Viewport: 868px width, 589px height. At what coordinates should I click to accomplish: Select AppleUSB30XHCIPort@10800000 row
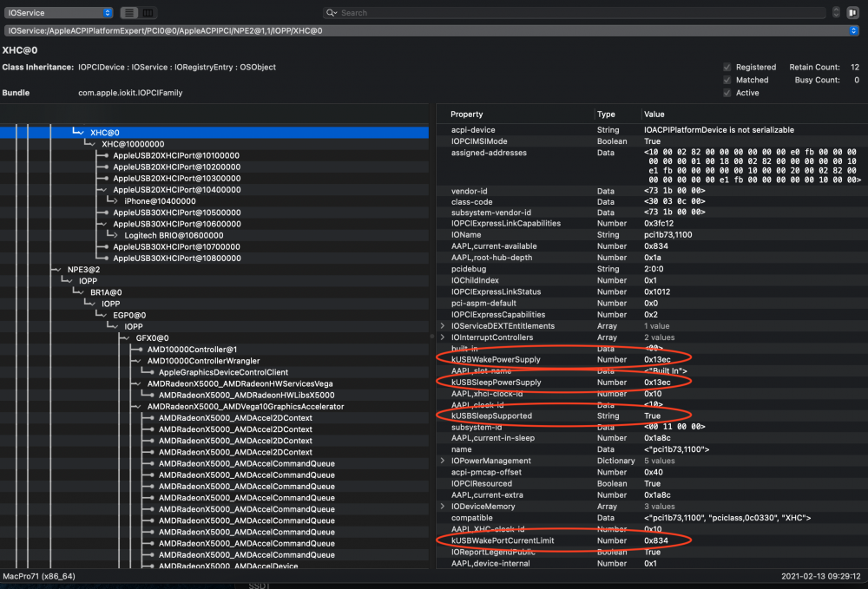point(214,259)
